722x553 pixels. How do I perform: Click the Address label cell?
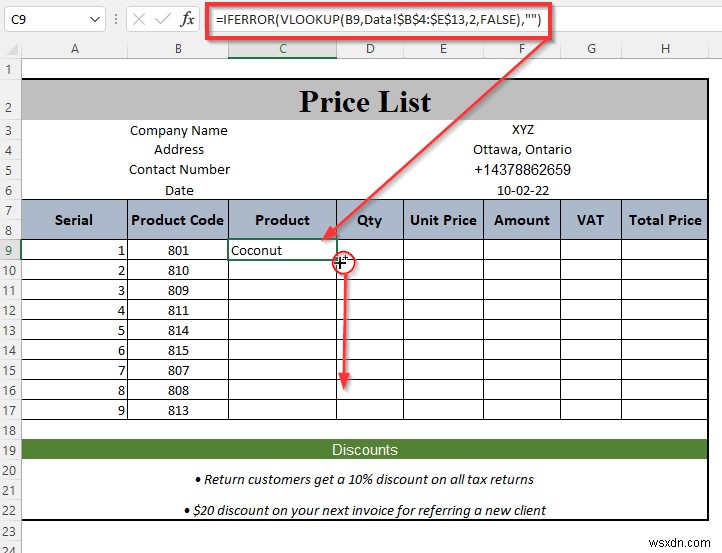pos(179,150)
